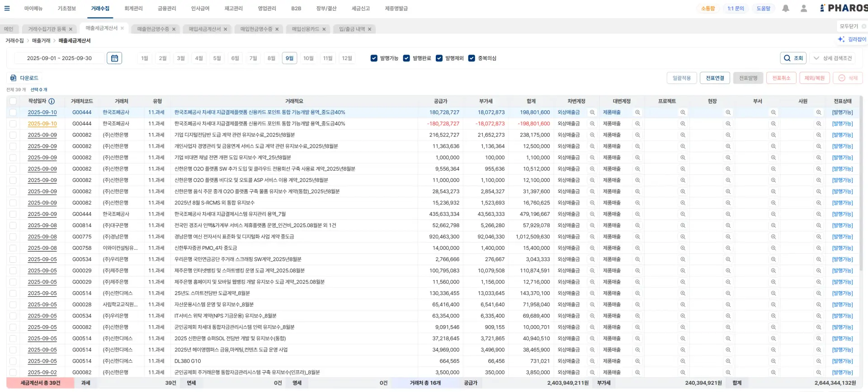Open the 회계관리 top menu
The width and height of the screenshot is (868, 392).
click(x=133, y=9)
